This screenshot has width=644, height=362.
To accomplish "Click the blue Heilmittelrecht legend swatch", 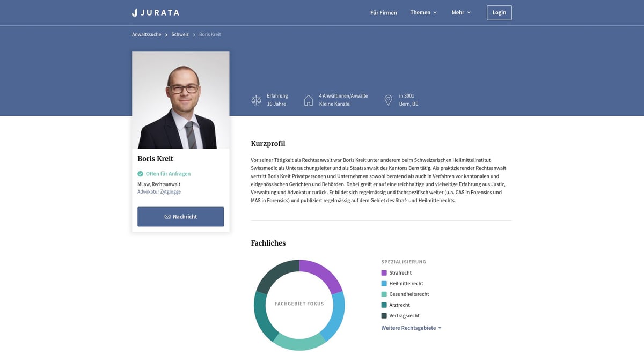I will click(384, 284).
